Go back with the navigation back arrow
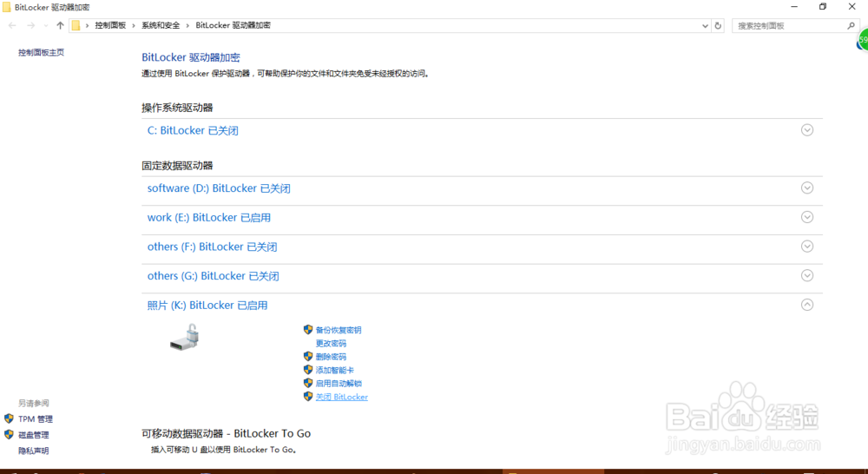This screenshot has height=474, width=868. [x=12, y=25]
